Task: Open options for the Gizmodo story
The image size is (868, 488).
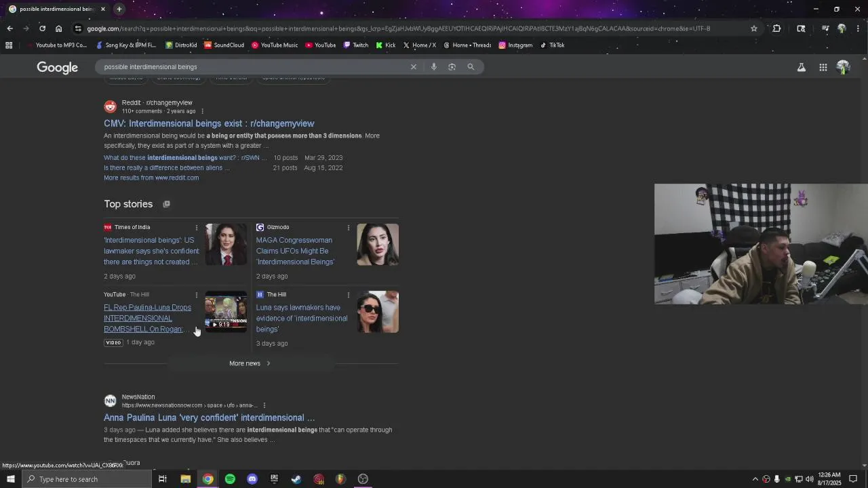Action: point(349,228)
